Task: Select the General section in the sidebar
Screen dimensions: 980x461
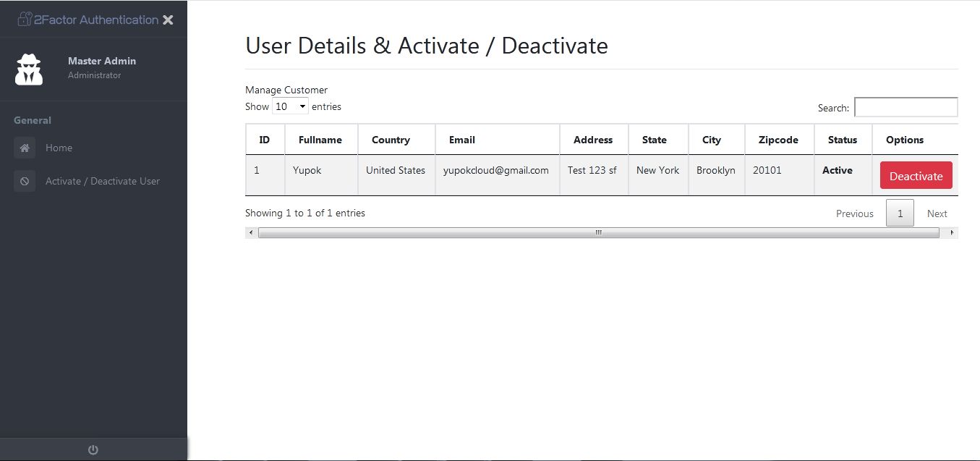Action: click(x=32, y=119)
